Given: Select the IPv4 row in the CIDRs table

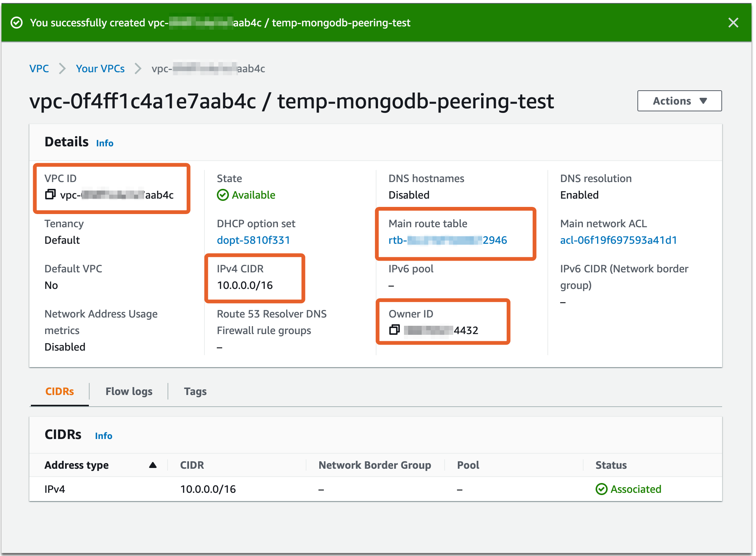Looking at the screenshot, I should (55, 489).
